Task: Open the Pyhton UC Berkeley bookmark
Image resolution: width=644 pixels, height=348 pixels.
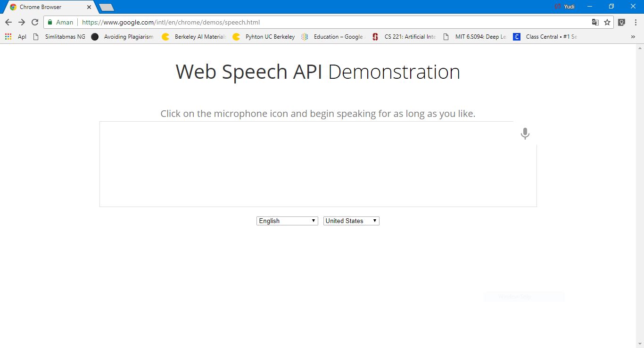Action: (264, 36)
